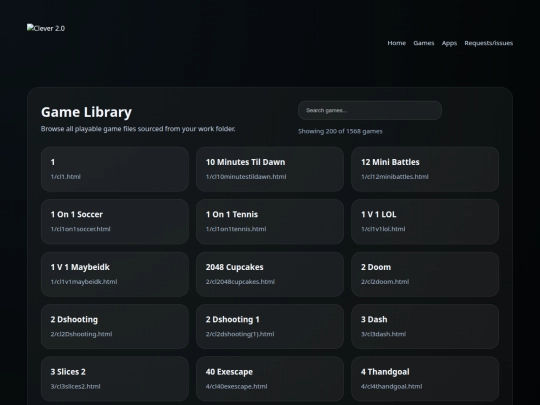Image resolution: width=540 pixels, height=405 pixels.
Task: Click 'Showing 200 of 1568 games' text
Action: pyautogui.click(x=340, y=131)
